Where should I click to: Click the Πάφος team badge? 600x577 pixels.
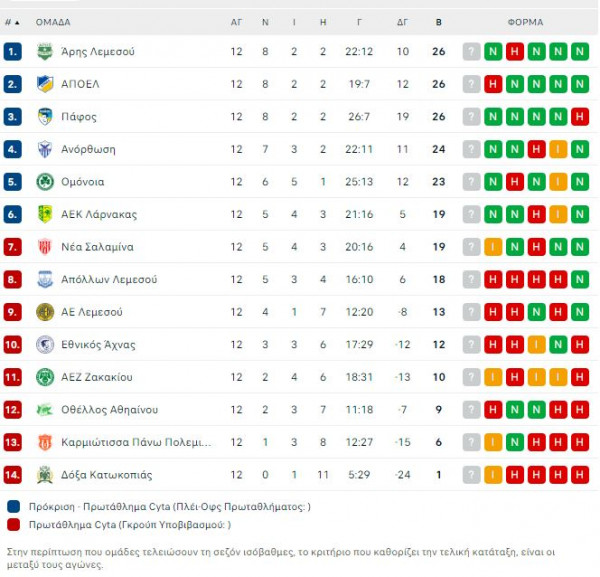[45, 116]
